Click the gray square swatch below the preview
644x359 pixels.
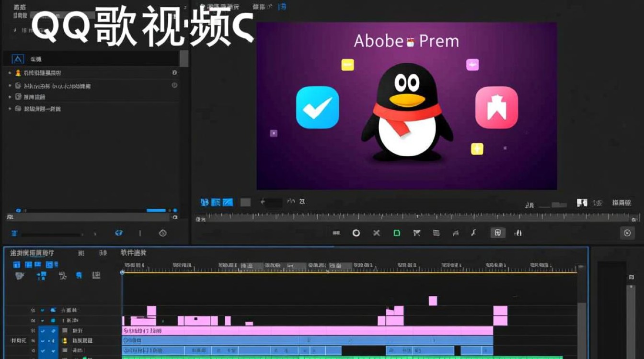pos(245,202)
